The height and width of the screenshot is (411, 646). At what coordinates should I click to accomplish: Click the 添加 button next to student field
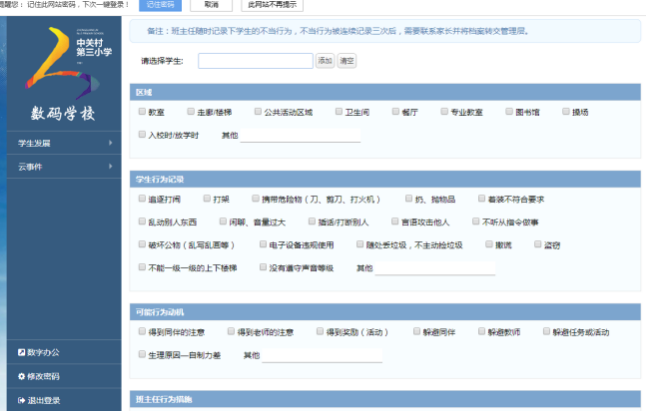[x=325, y=61]
